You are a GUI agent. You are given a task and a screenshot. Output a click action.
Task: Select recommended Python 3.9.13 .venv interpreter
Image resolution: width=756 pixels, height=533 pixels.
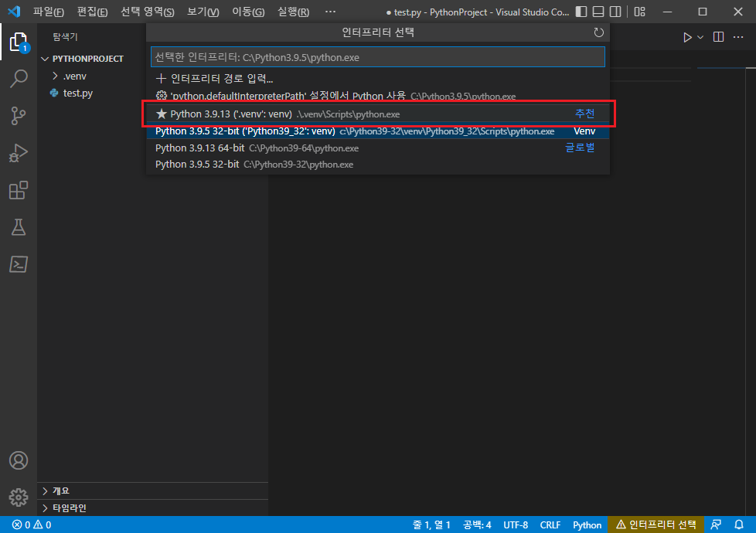[377, 114]
